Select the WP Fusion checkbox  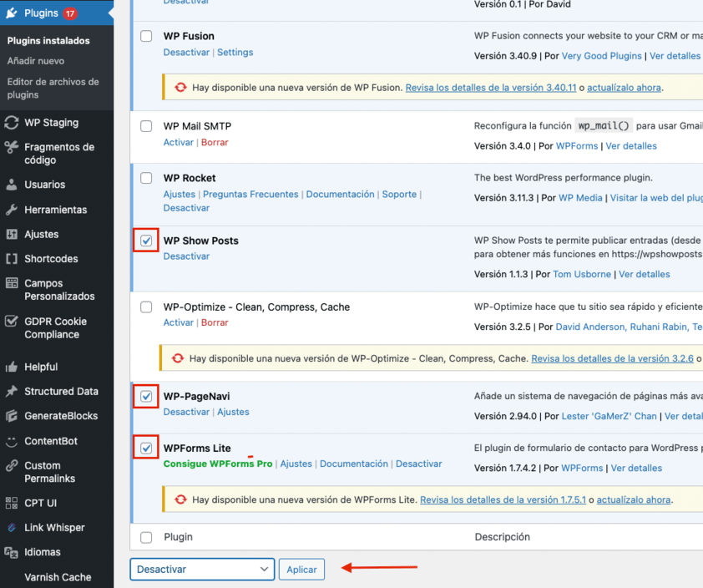coord(146,36)
